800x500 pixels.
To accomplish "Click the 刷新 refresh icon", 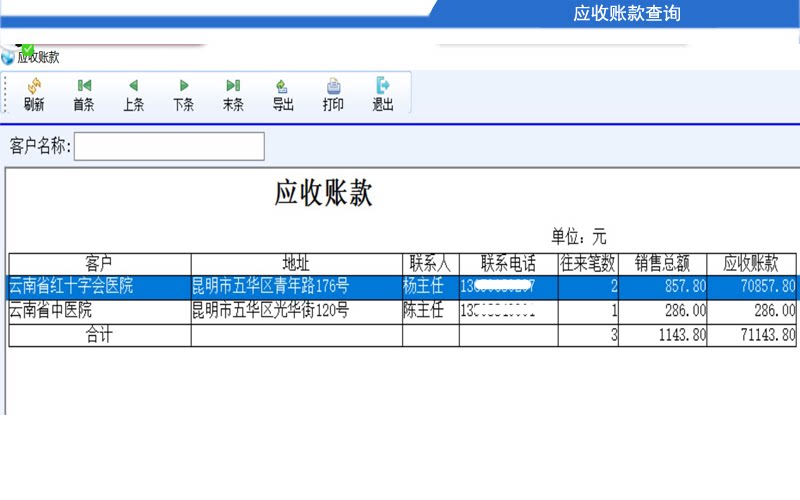I will [34, 86].
